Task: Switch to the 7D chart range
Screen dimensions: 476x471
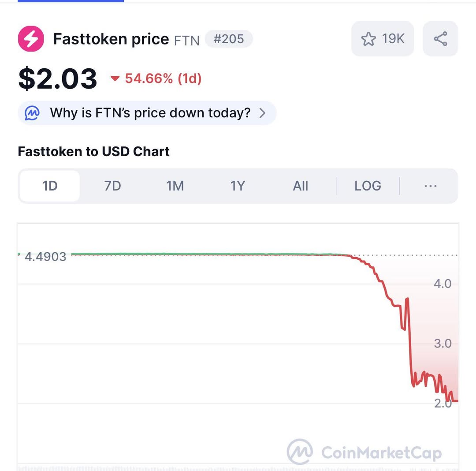Action: (x=112, y=186)
